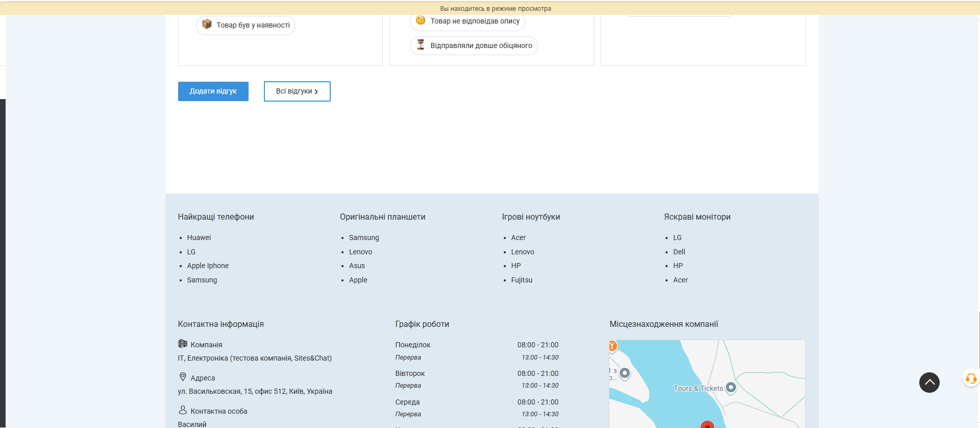Open the headset support chat widget
Image resolution: width=980 pixels, height=428 pixels.
point(971,378)
